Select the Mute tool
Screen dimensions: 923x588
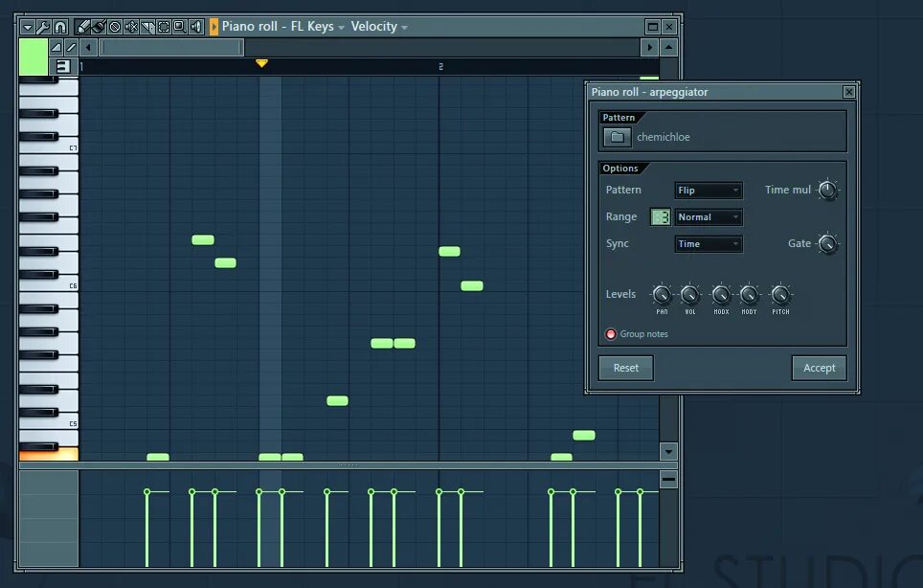point(131,27)
